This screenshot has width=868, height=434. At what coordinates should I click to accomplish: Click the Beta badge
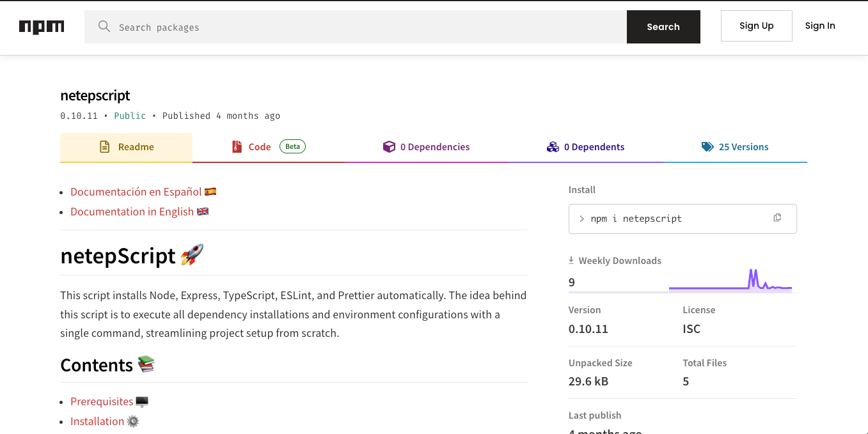click(292, 146)
